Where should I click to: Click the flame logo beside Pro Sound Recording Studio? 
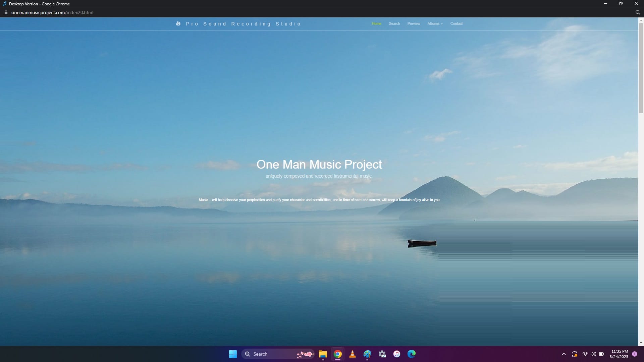point(178,23)
